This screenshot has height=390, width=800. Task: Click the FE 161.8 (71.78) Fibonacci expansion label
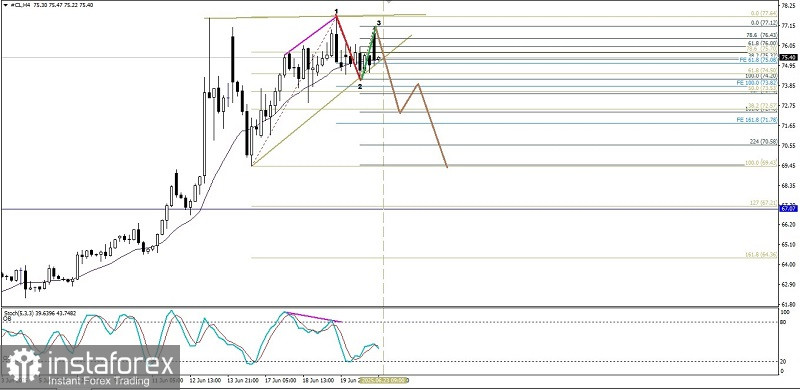[757, 120]
